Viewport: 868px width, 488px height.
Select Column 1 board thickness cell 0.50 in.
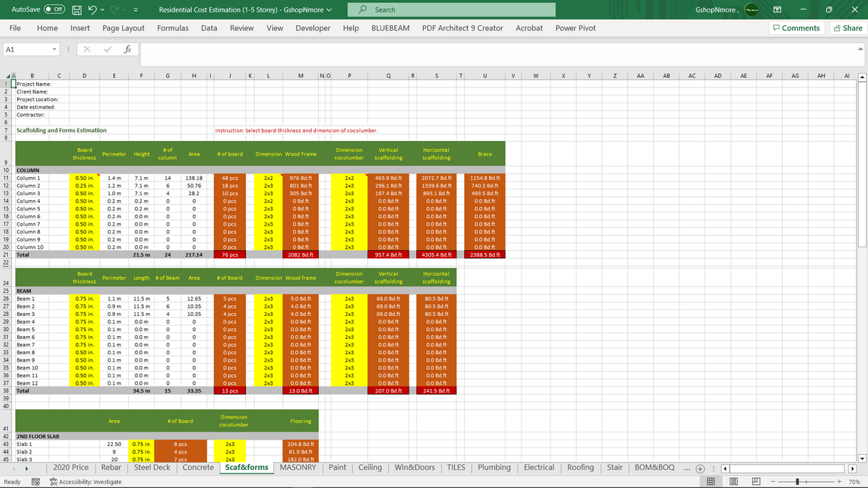(x=84, y=177)
